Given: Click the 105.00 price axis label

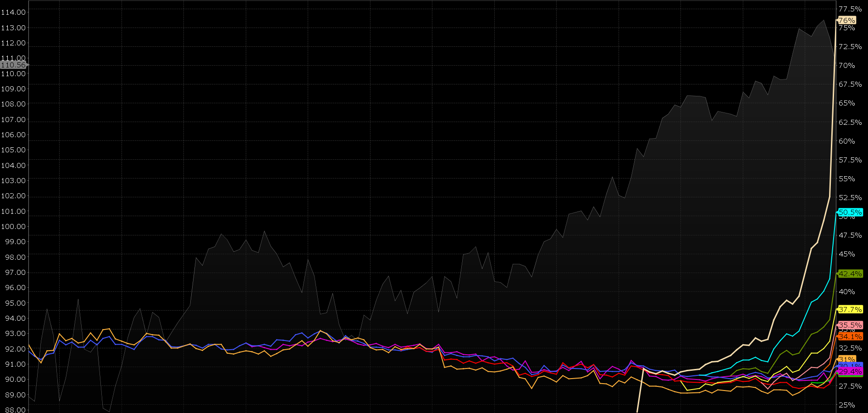Looking at the screenshot, I should [13, 150].
